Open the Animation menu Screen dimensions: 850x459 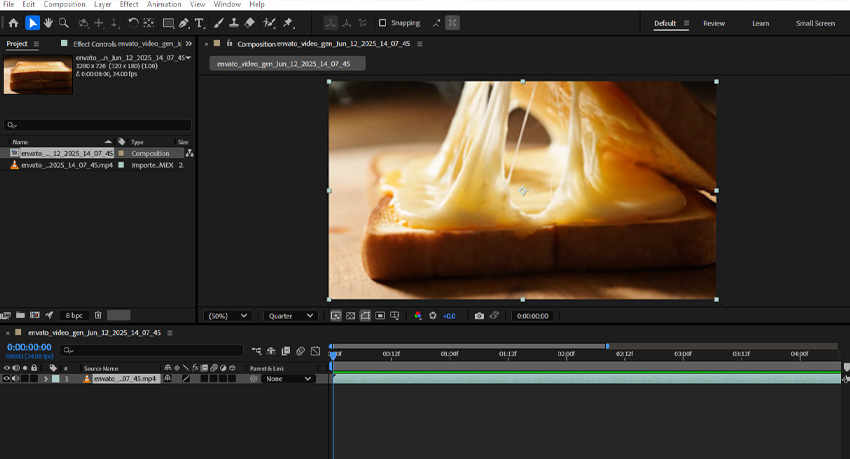point(164,4)
